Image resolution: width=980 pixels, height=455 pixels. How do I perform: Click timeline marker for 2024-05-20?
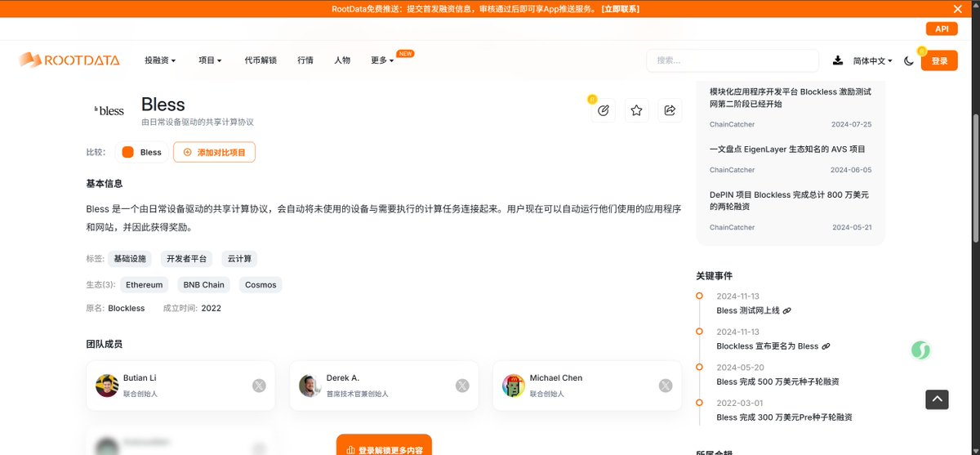coord(699,367)
